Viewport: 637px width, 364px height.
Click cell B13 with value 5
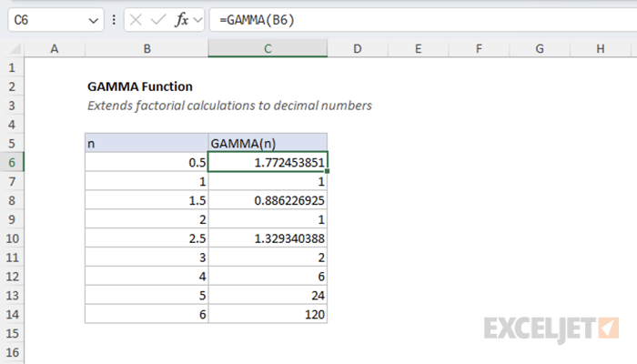pos(147,296)
